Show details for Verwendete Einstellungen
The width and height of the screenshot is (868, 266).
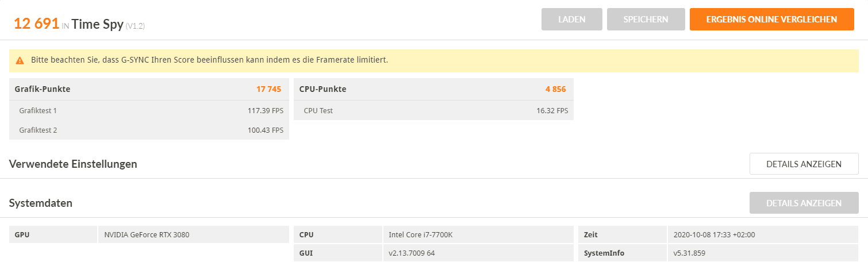coord(804,164)
